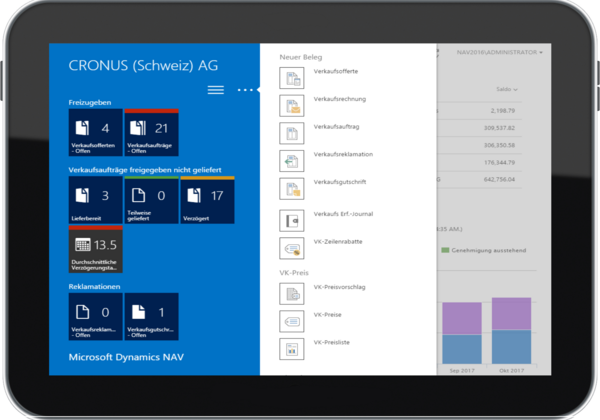Open the Verkaufsreklamation return arrow icon
This screenshot has width=600, height=420.
coord(292,161)
